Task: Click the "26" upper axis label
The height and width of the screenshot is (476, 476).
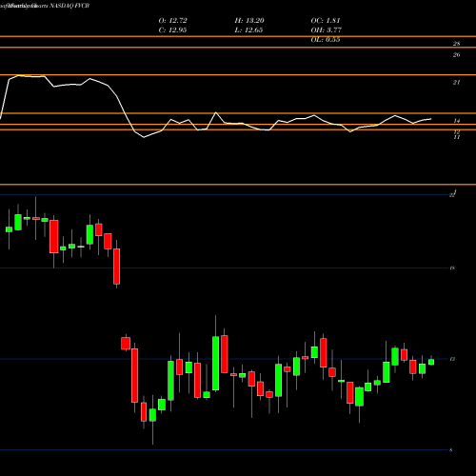Action: (456, 55)
